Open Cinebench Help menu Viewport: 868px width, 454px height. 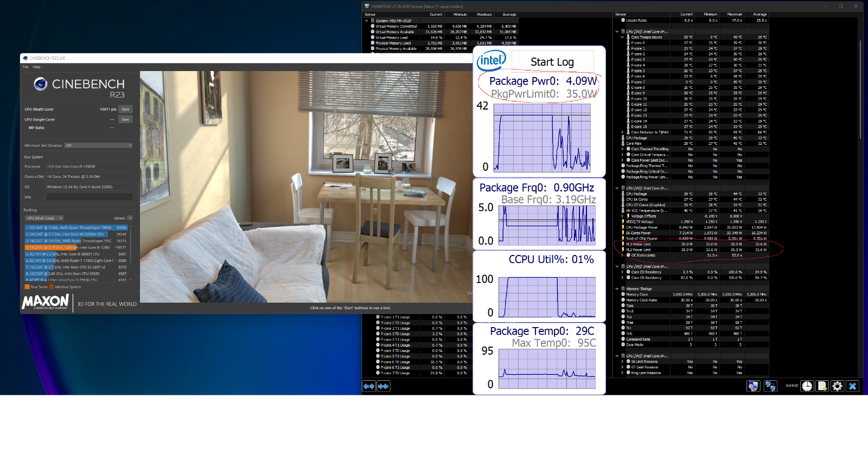tap(36, 67)
